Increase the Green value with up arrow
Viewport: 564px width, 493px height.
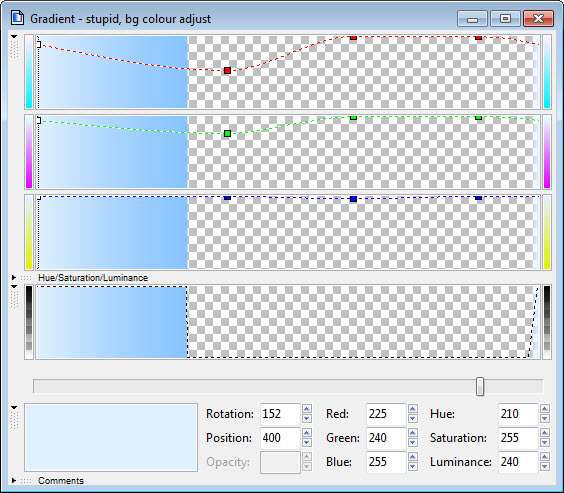413,433
